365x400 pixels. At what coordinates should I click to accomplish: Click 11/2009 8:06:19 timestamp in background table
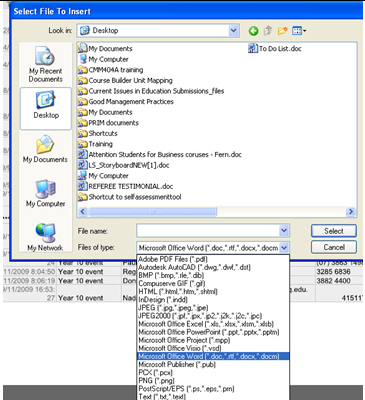tap(29, 281)
